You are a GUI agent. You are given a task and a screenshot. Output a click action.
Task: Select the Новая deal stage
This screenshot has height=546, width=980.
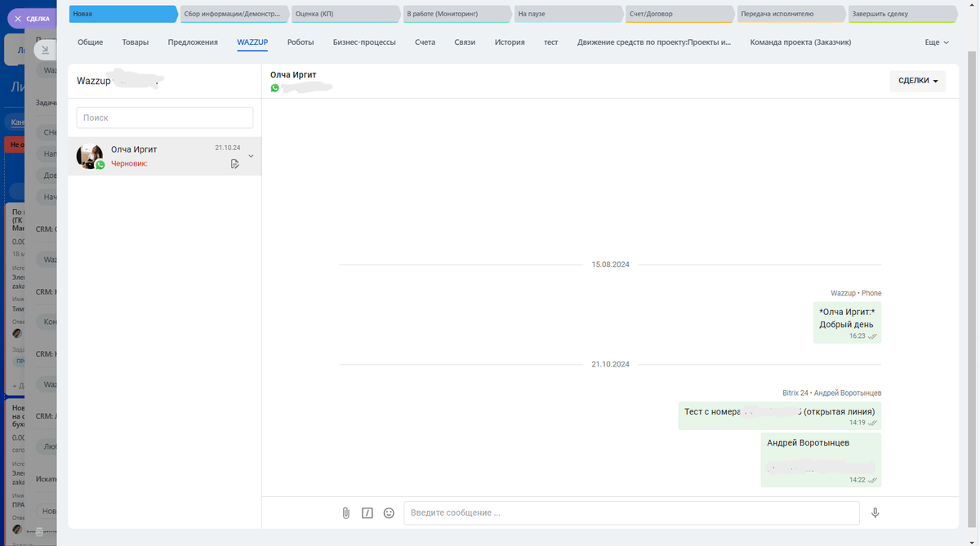pyautogui.click(x=122, y=14)
